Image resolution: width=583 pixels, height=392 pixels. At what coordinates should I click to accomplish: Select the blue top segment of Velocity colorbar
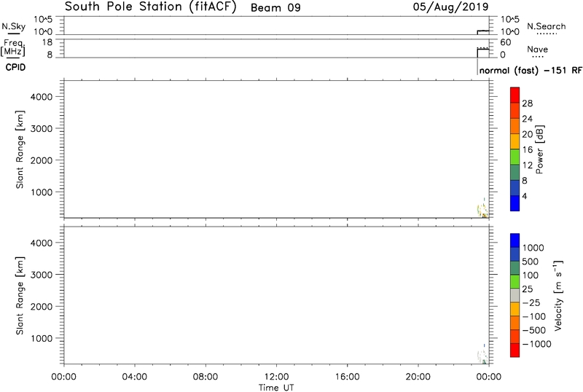(515, 240)
